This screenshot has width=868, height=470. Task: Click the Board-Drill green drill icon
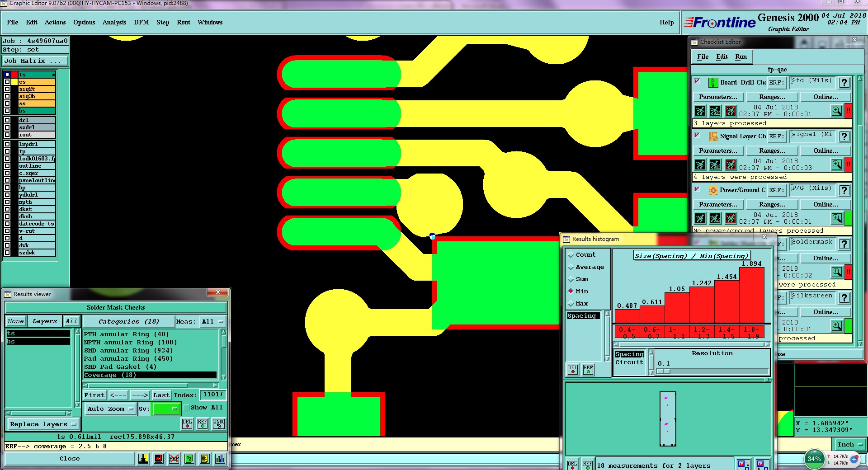tap(713, 83)
